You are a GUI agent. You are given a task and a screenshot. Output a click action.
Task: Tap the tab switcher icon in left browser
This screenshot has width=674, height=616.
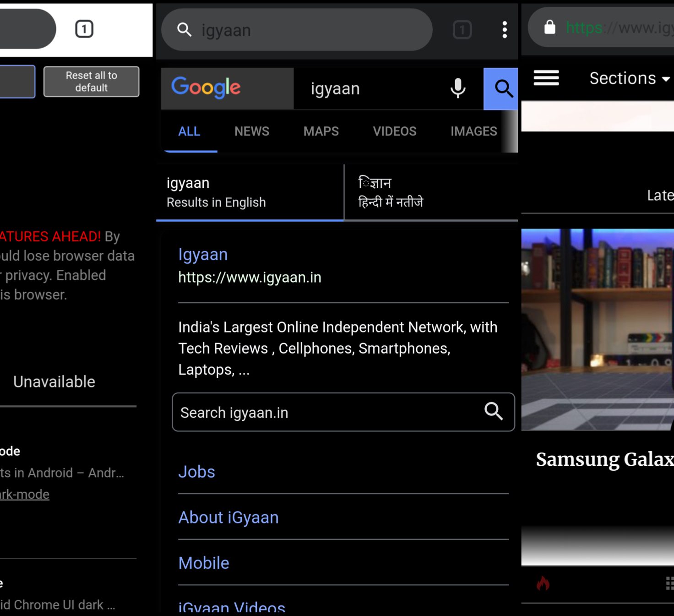[84, 29]
